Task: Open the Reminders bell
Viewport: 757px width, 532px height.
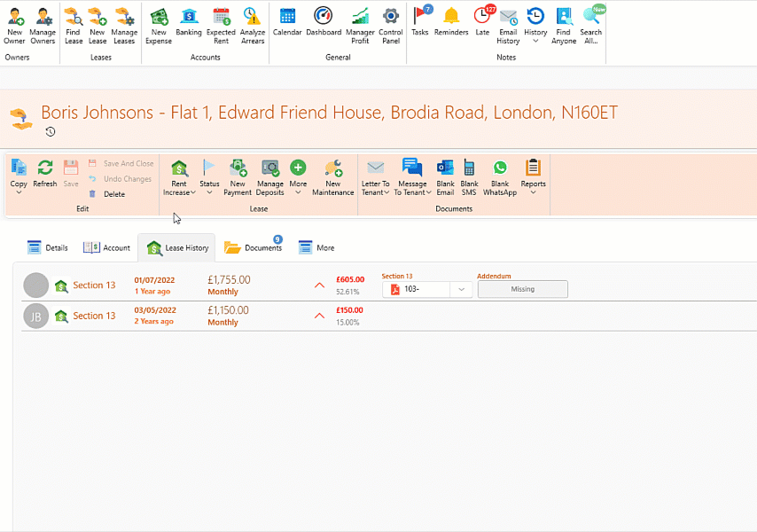Action: (451, 16)
